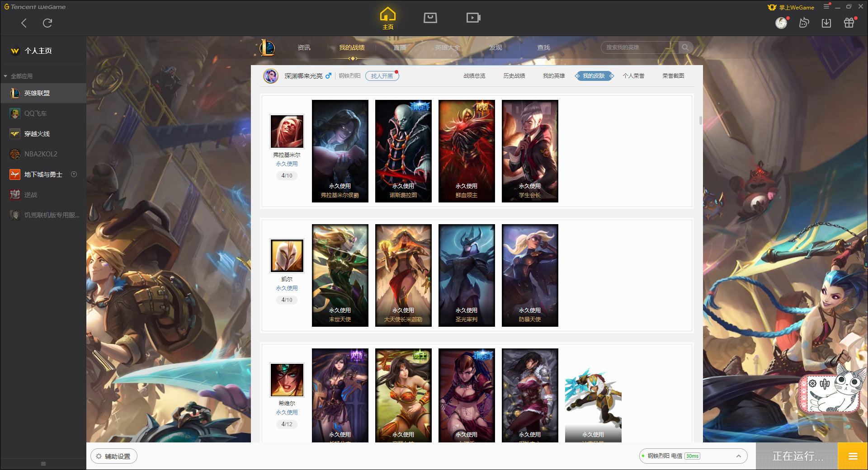Switch to 战绩总览 sub-tab
Screen dimensions: 868x470
point(474,76)
